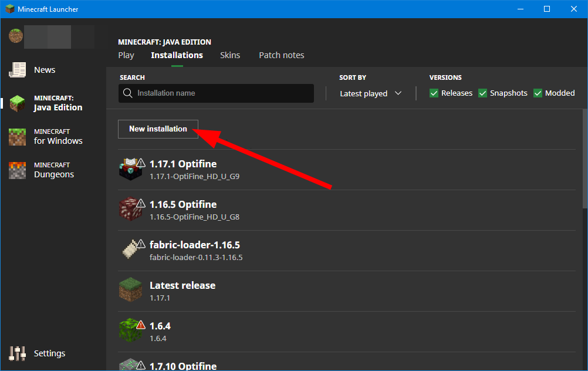
Task: Open Settings in the sidebar
Action: pyautogui.click(x=49, y=353)
